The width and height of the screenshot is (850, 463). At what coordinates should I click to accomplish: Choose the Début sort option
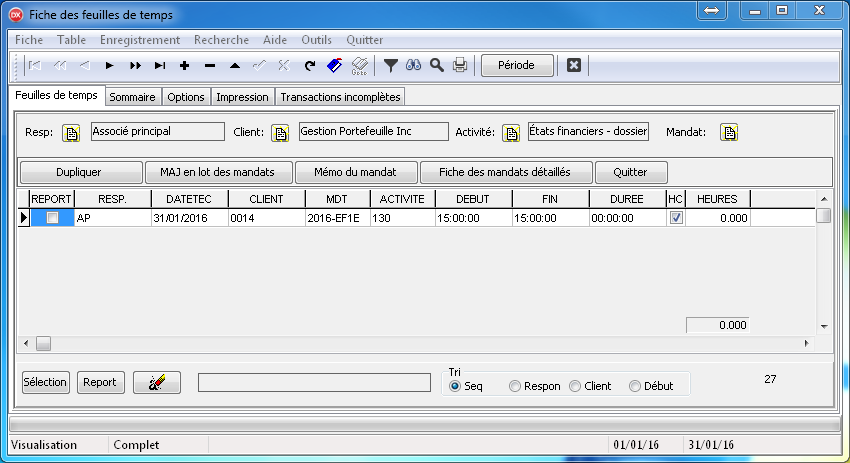click(635, 386)
